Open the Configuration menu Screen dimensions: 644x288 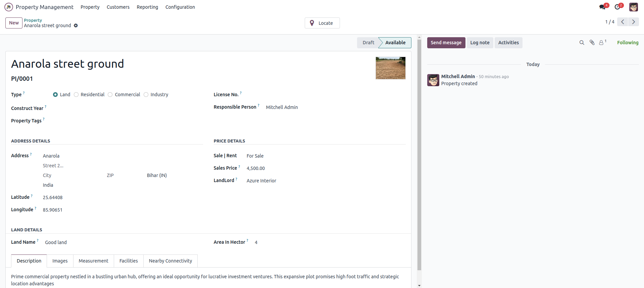click(x=180, y=7)
